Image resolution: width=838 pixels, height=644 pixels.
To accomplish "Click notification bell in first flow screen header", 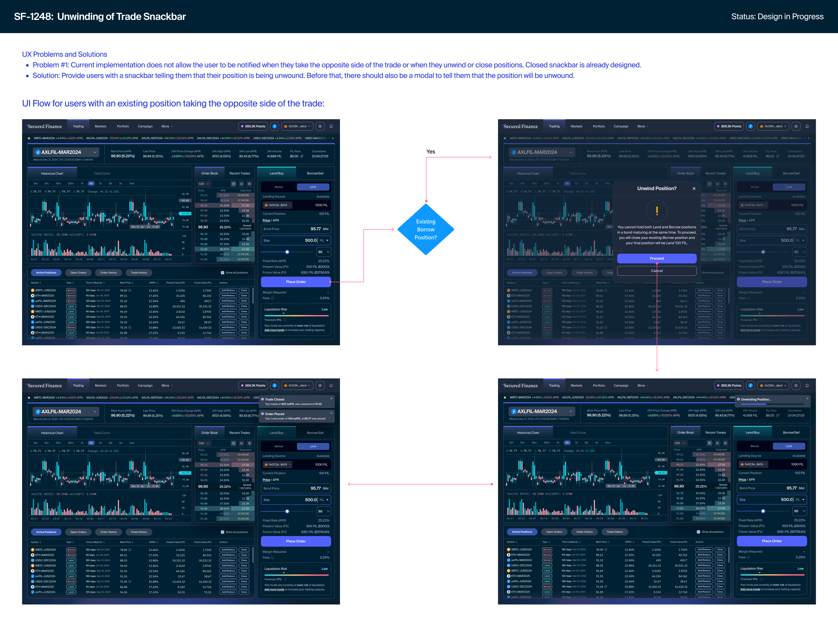I will [x=331, y=126].
